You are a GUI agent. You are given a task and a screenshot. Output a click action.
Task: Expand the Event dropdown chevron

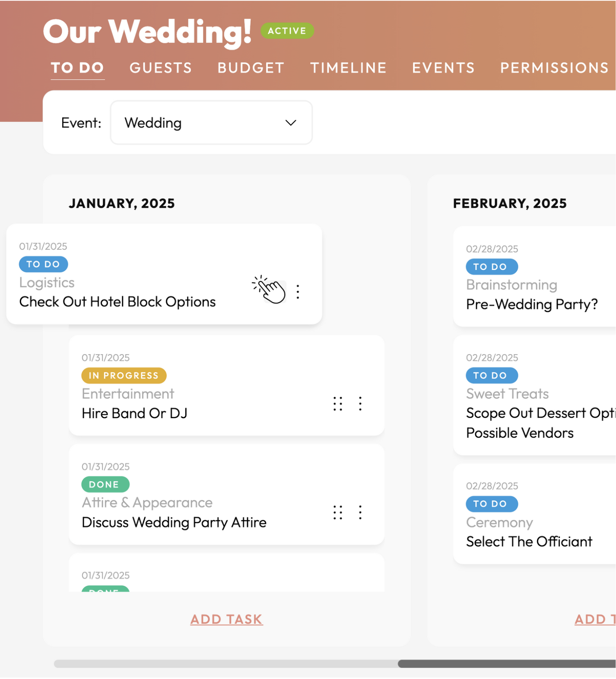[x=291, y=123]
